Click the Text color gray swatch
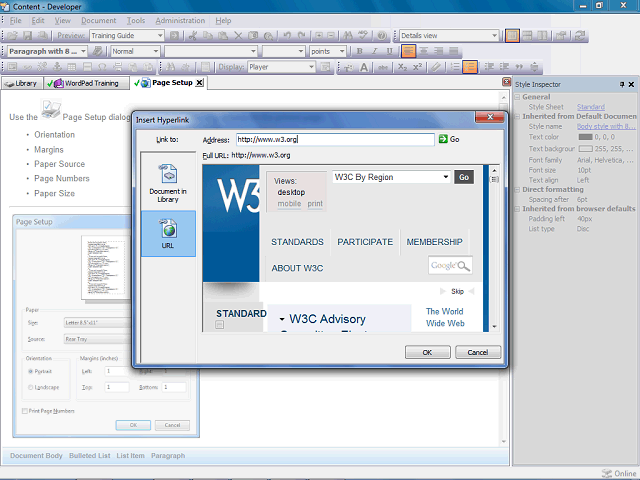640x480 pixels. 585,137
